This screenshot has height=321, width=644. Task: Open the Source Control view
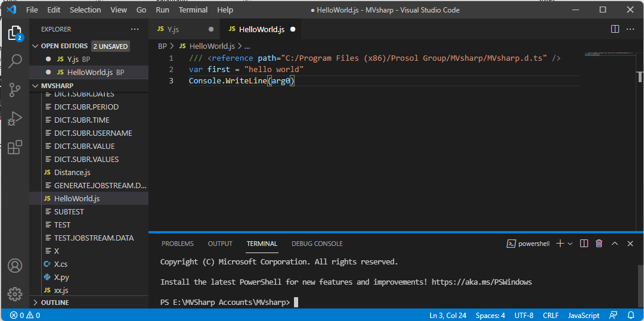15,90
